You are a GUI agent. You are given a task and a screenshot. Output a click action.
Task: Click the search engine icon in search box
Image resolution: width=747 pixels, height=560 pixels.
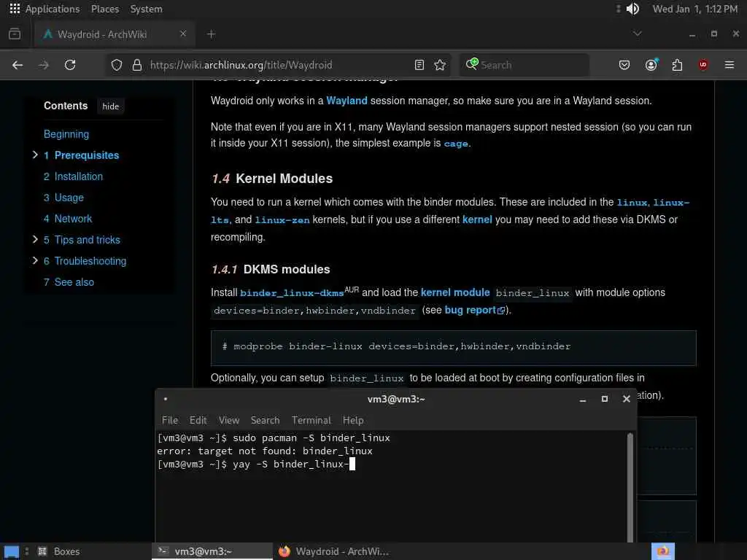pos(472,64)
